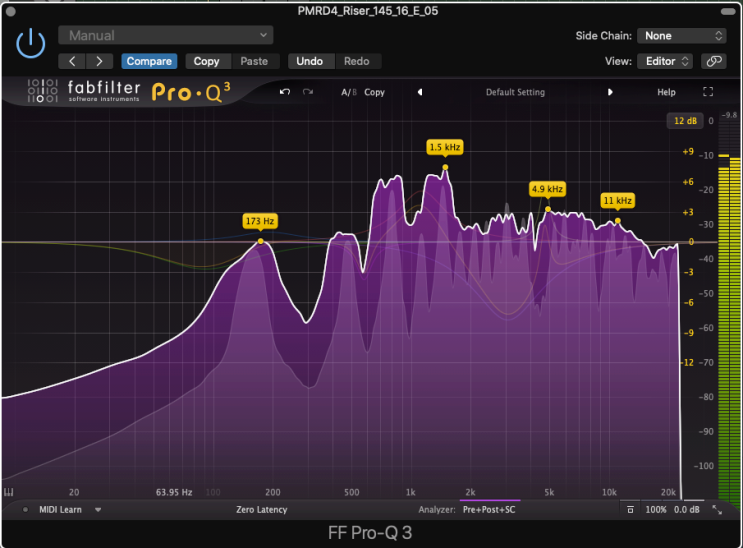Click the 1.5 kHz frequency label

click(444, 147)
